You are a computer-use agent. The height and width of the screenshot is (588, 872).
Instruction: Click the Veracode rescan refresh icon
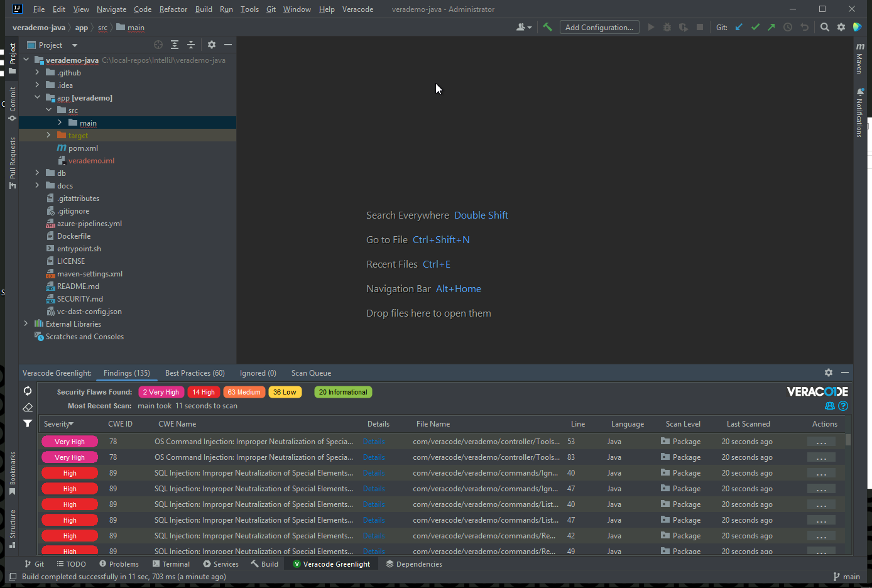pyautogui.click(x=28, y=391)
